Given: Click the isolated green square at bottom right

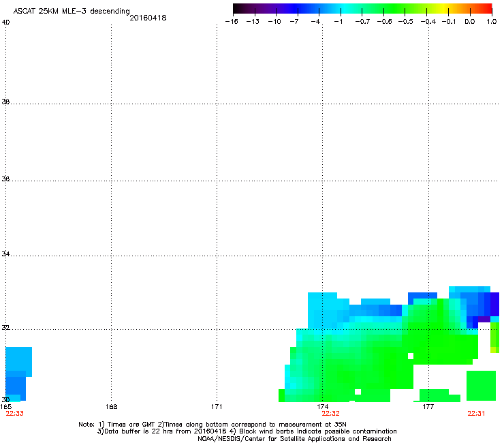Looking at the screenshot, I should point(481,386).
